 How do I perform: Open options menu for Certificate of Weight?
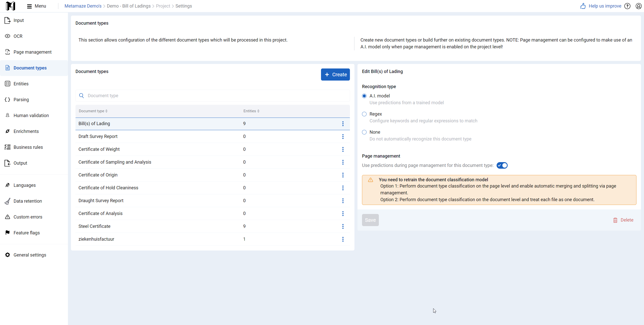tap(343, 149)
